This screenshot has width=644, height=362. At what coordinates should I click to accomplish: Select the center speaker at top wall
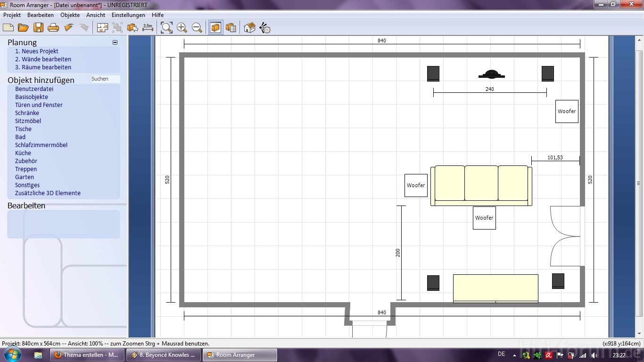click(492, 74)
